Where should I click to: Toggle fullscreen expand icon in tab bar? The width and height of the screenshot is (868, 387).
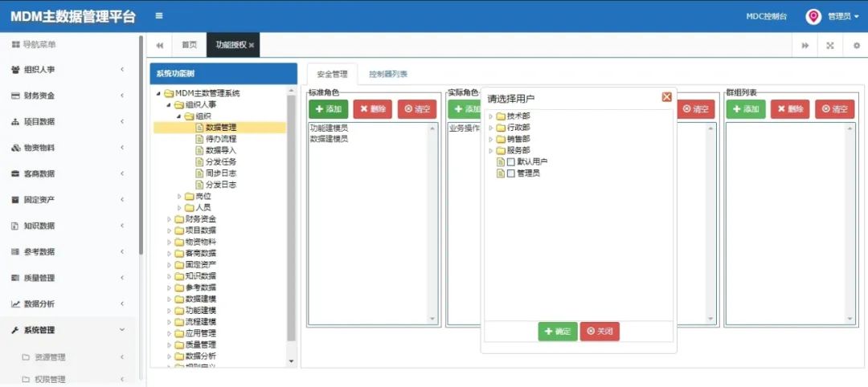tap(829, 45)
